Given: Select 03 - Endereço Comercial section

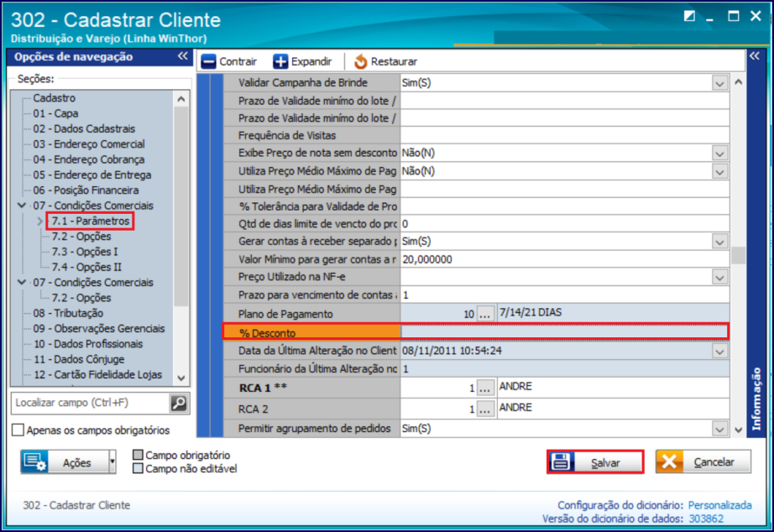Looking at the screenshot, I should pos(89,144).
